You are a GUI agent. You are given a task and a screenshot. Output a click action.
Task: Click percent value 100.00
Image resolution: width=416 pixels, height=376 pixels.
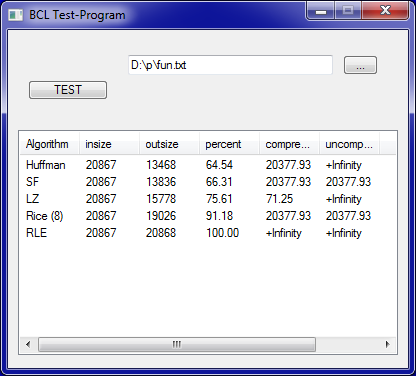222,233
